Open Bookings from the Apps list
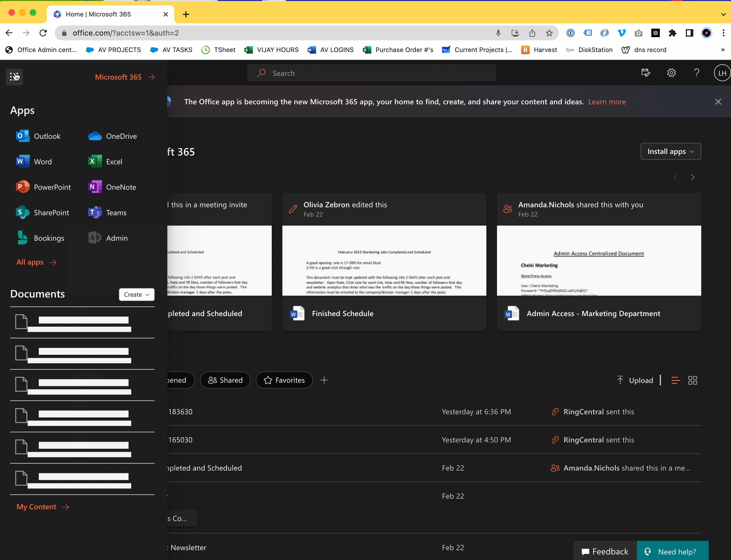Image resolution: width=731 pixels, height=560 pixels. 40,238
